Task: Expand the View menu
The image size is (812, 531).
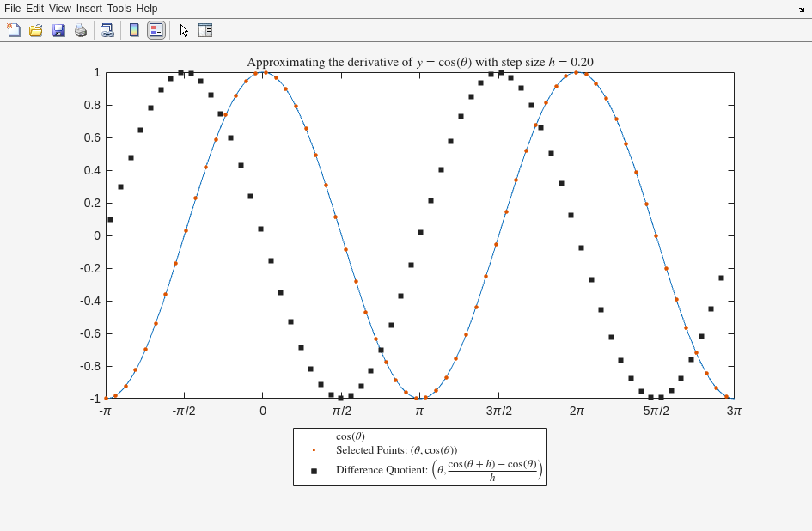Action: [60, 9]
